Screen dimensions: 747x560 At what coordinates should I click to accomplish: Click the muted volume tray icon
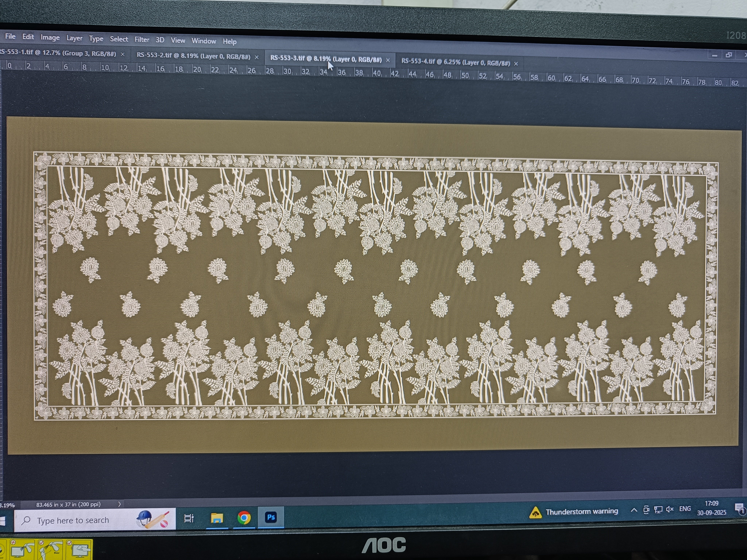(670, 509)
